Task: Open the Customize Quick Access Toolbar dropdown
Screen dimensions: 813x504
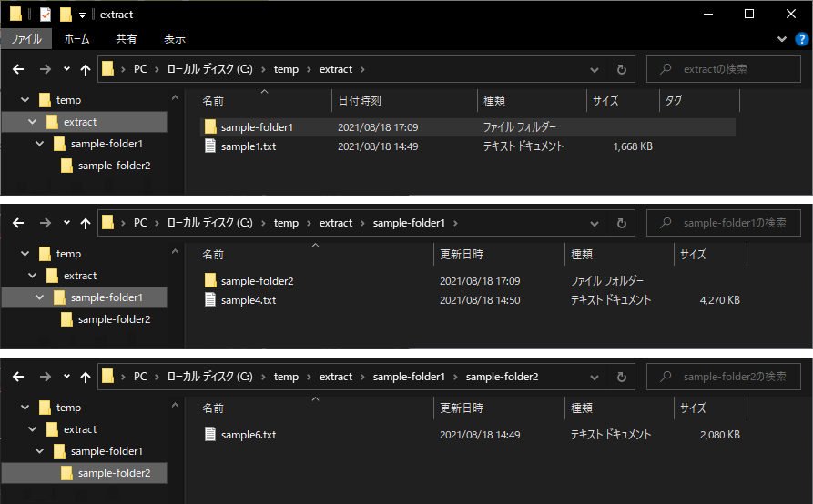Action: tap(82, 15)
